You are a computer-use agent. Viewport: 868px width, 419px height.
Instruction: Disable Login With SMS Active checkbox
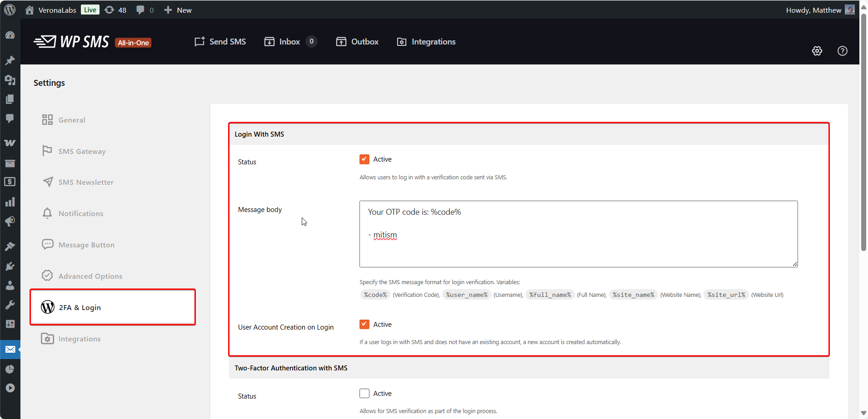coord(364,159)
